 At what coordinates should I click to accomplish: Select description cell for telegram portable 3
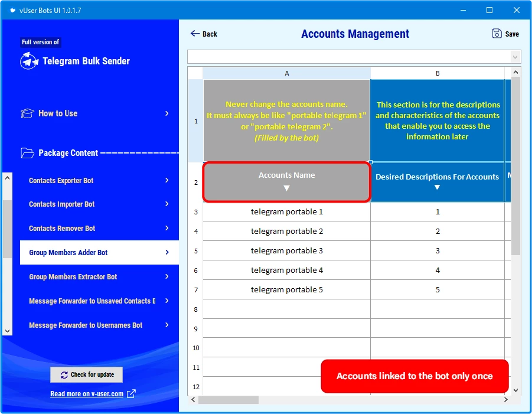coord(438,251)
